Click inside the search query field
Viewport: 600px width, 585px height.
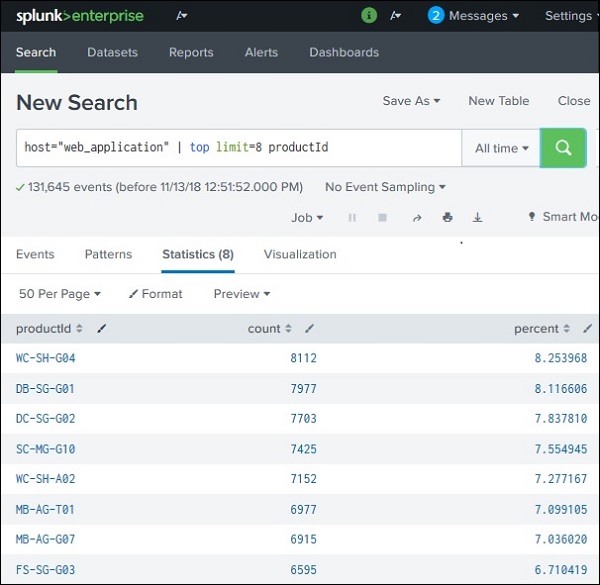click(x=240, y=148)
